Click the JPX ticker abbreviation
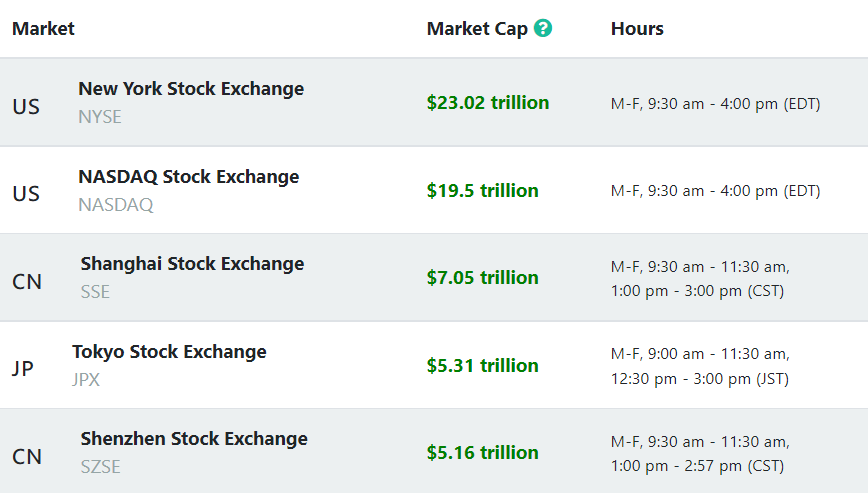868x493 pixels. click(x=86, y=380)
